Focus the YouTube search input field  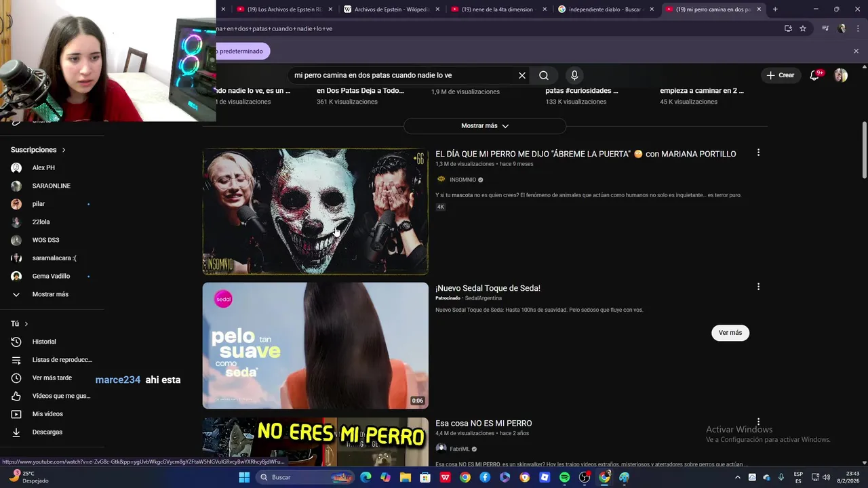point(404,75)
